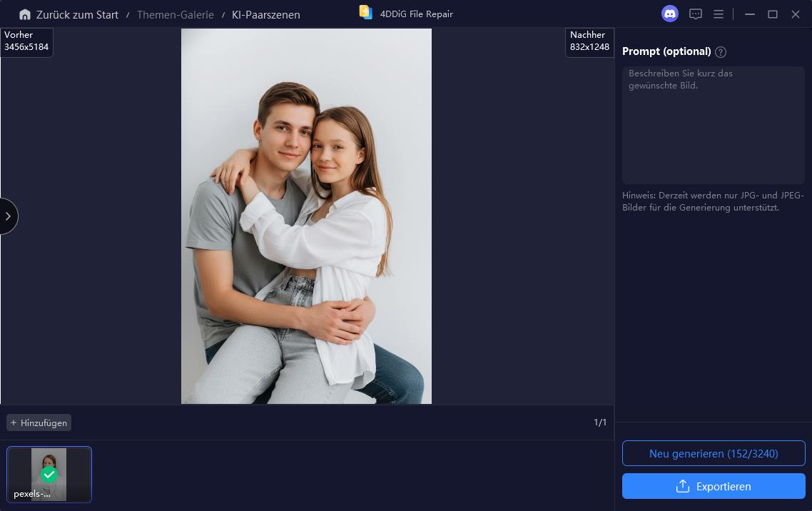Go to Themen-Galerie breadcrumb
Screen dimensions: 812x511
176,14
